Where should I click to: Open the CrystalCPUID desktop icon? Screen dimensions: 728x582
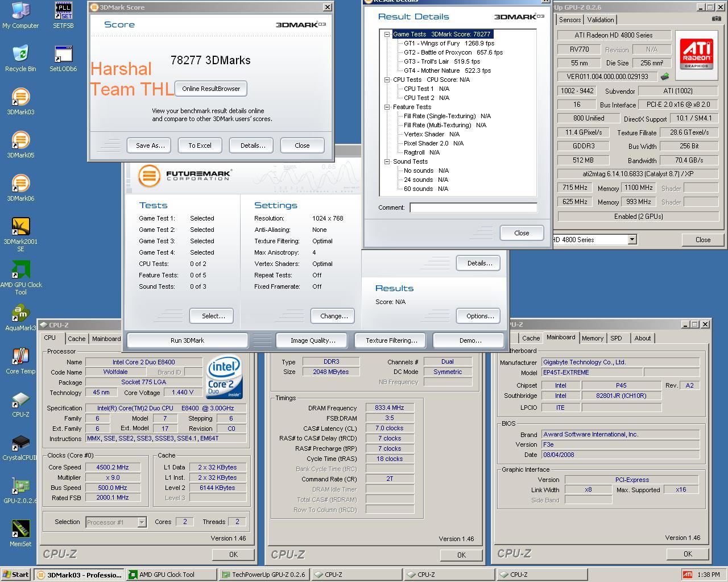pos(20,447)
